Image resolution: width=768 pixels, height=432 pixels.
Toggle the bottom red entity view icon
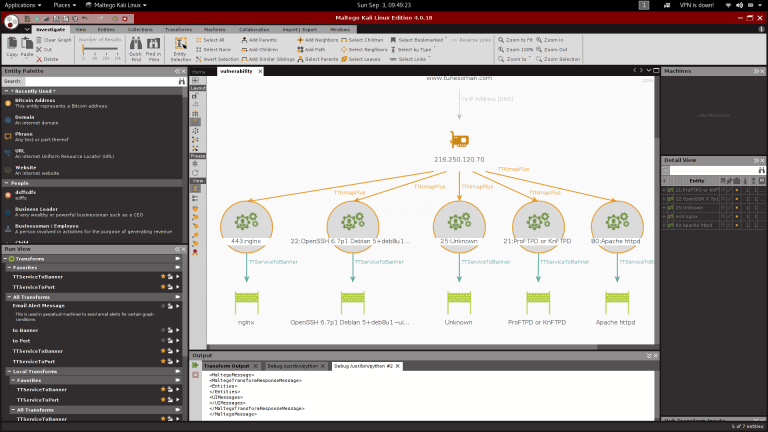[x=195, y=253]
